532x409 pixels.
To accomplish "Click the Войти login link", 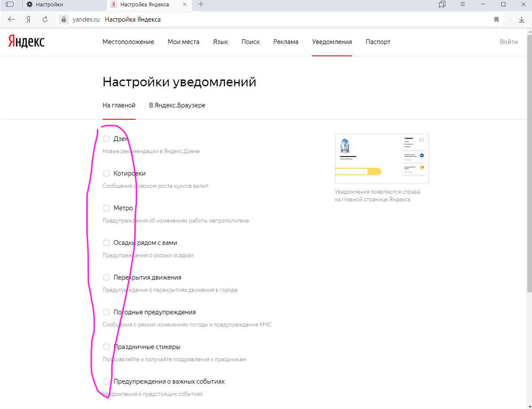I will point(509,42).
